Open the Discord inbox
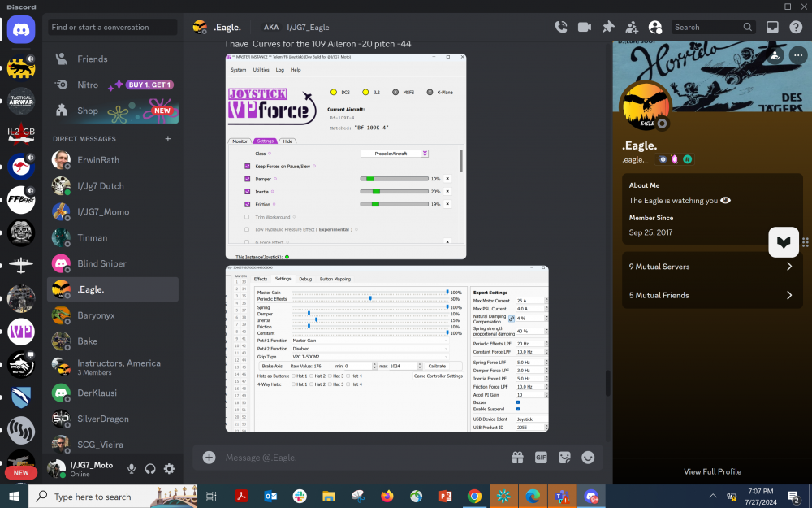 click(x=772, y=27)
